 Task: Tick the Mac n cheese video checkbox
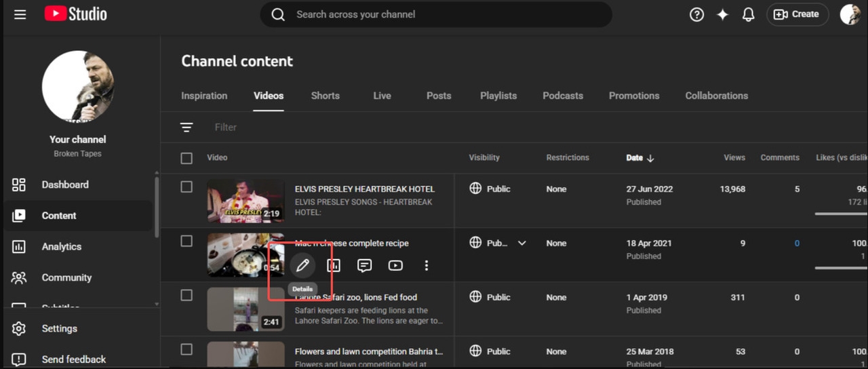(186, 241)
